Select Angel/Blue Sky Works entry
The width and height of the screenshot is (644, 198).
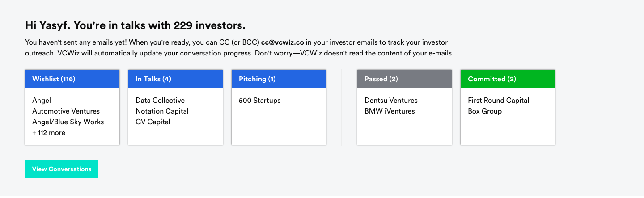click(67, 122)
